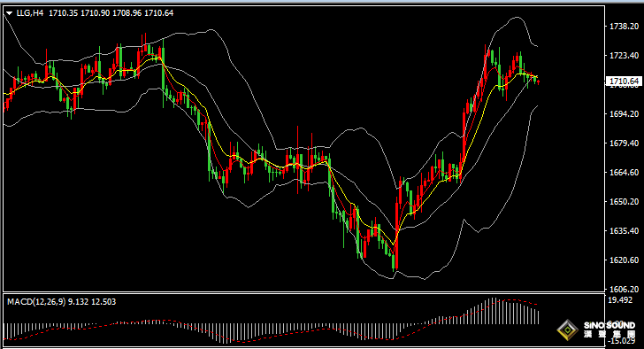Click the MACD scale value -15.029
Screen dimensions: 644x349
(622, 341)
